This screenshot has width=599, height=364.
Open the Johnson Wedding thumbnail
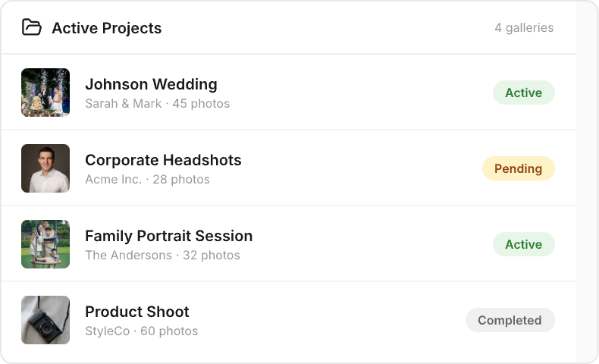coord(45,93)
